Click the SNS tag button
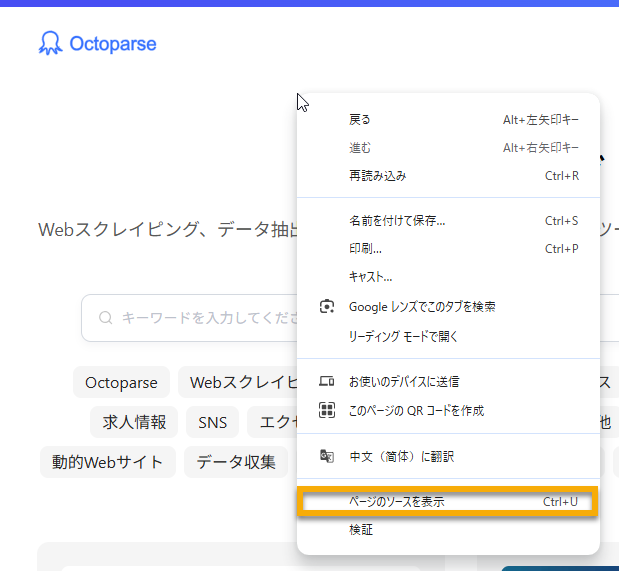 (212, 422)
